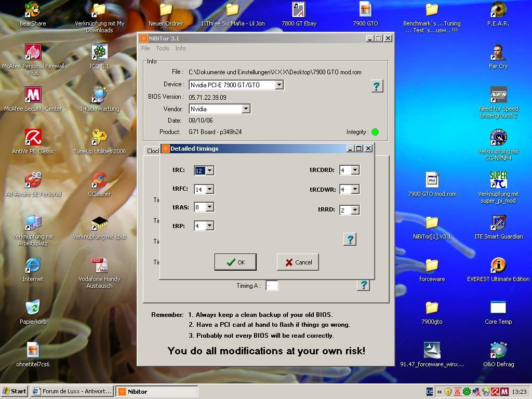Open the Info menu in NiBiTor
Screen dimensions: 532x399
pyautogui.click(x=180, y=48)
